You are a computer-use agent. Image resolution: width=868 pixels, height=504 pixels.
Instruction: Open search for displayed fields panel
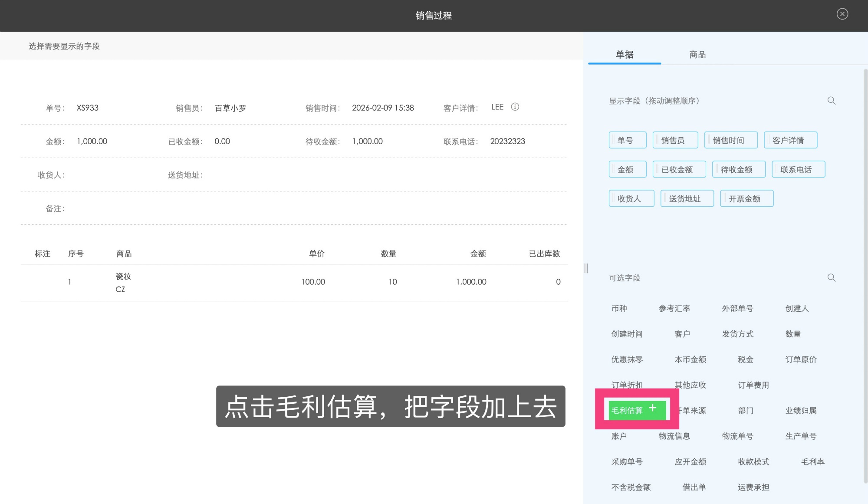tap(832, 100)
